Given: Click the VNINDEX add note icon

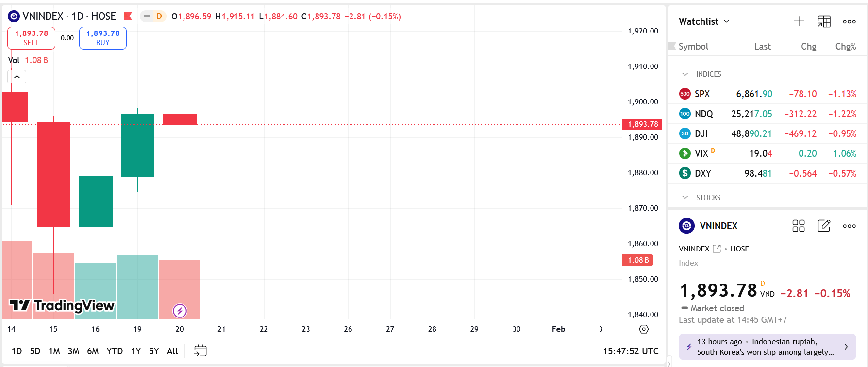Looking at the screenshot, I should tap(824, 226).
